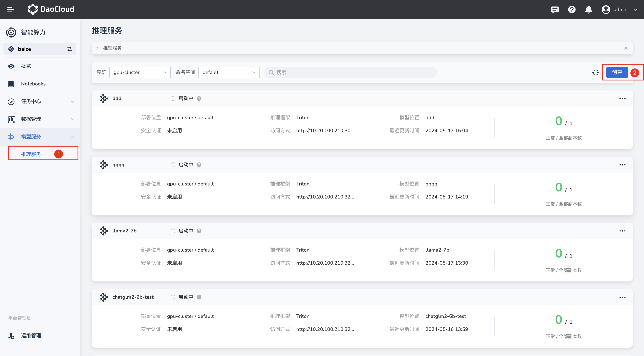Open the messages chat icon
The image size is (644, 356).
pos(555,10)
